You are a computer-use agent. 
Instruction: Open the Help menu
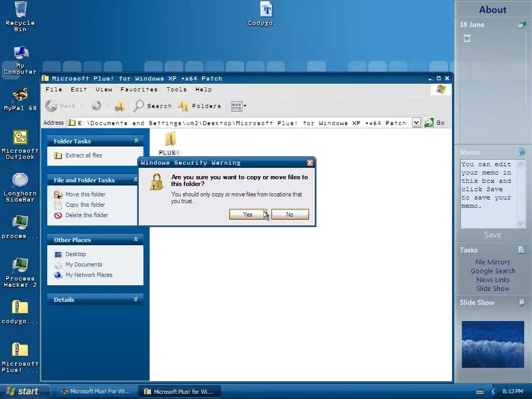(x=204, y=89)
